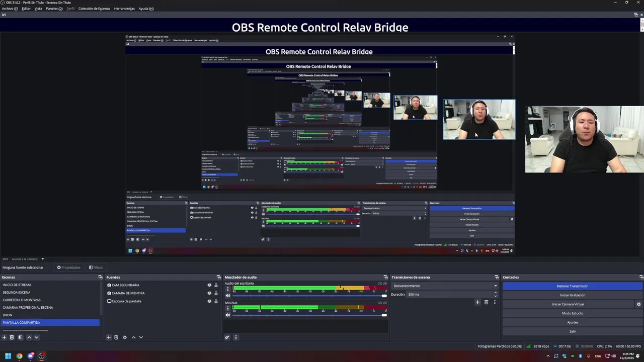Viewport: 644px width, 362px height.
Task: Mute Audio del escritorio speaker icon
Action: (227, 296)
